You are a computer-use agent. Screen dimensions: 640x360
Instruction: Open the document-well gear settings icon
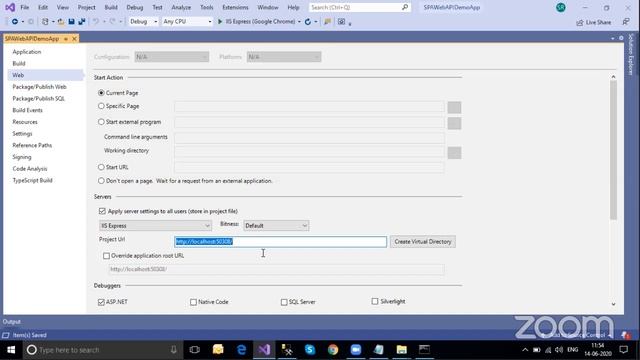coord(621,38)
